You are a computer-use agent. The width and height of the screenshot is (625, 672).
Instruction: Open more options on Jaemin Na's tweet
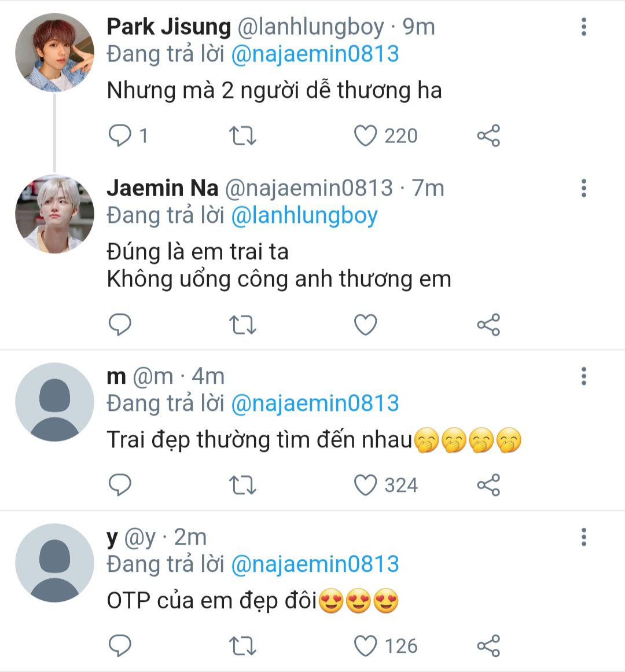pyautogui.click(x=584, y=188)
